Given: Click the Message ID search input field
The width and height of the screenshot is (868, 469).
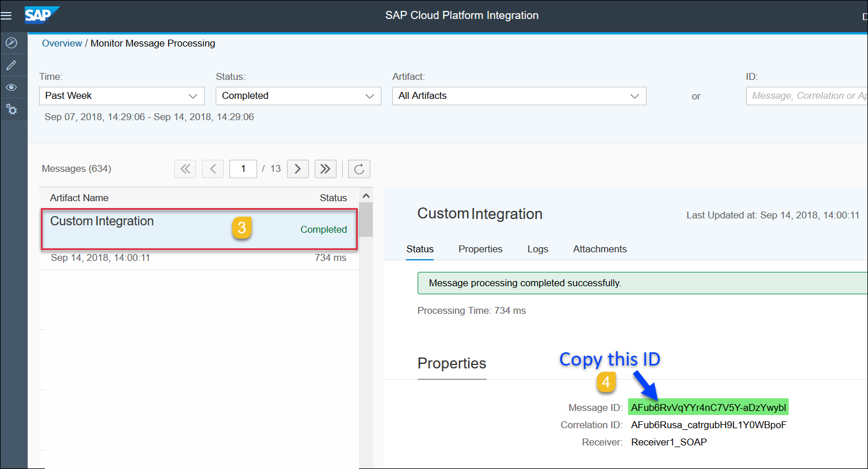Looking at the screenshot, I should 807,96.
